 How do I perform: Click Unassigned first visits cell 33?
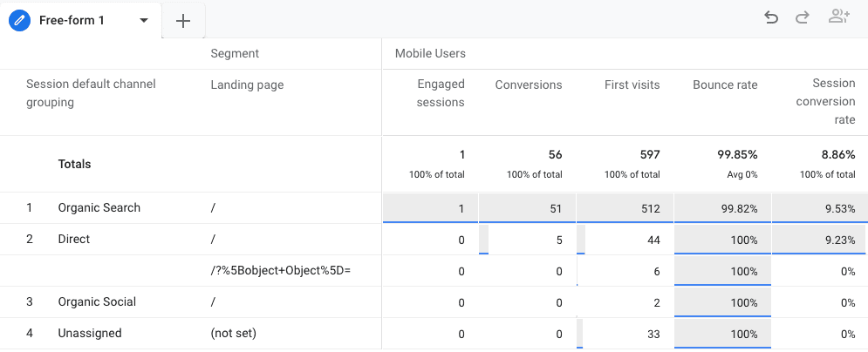click(x=625, y=334)
